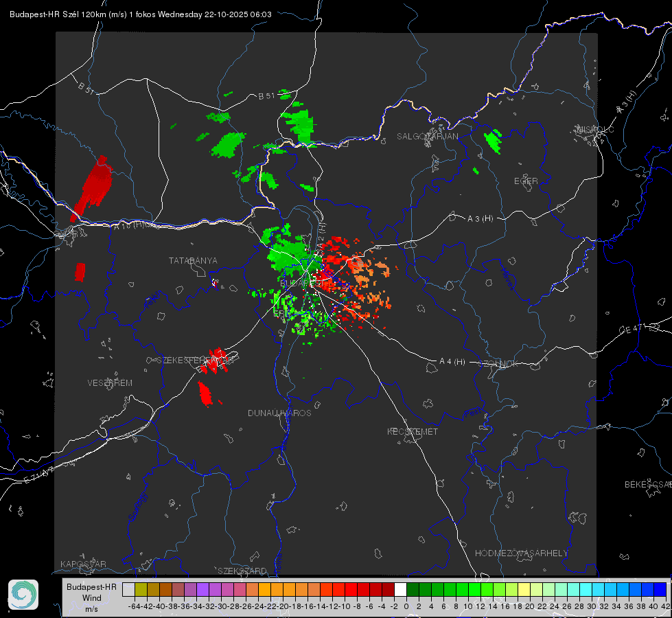Click the purple swatch between -34 and -32

tap(202, 589)
